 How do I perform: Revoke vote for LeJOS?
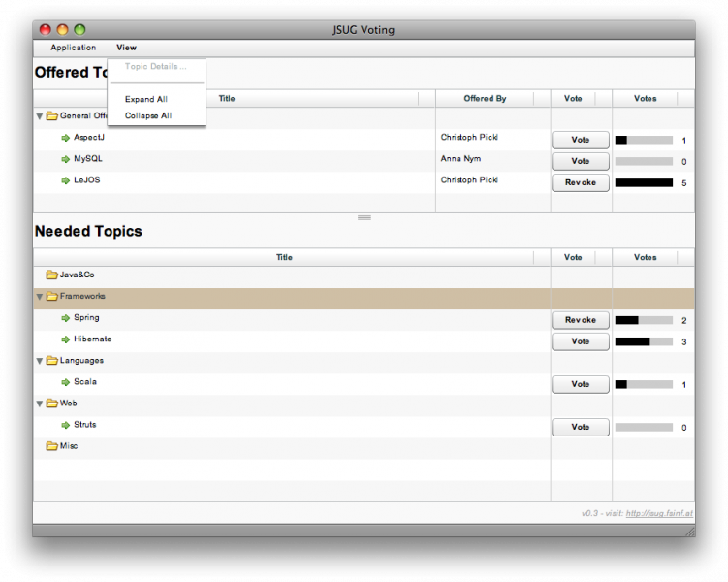click(581, 182)
